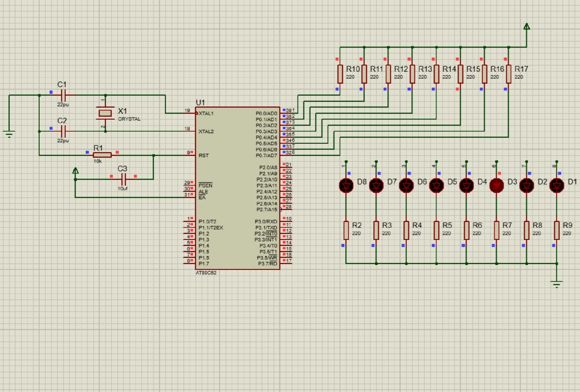Image resolution: width=580 pixels, height=392 pixels.
Task: Click the PSEN pin label
Action: (x=205, y=185)
